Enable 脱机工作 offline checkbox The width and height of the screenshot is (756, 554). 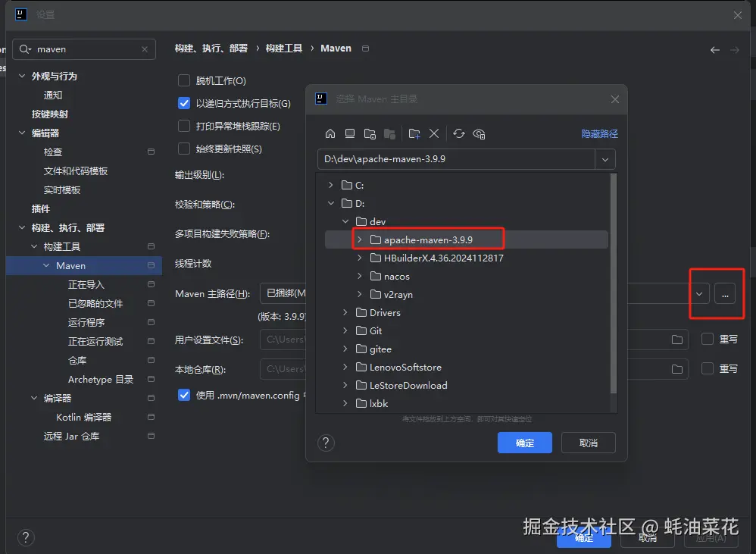(183, 80)
